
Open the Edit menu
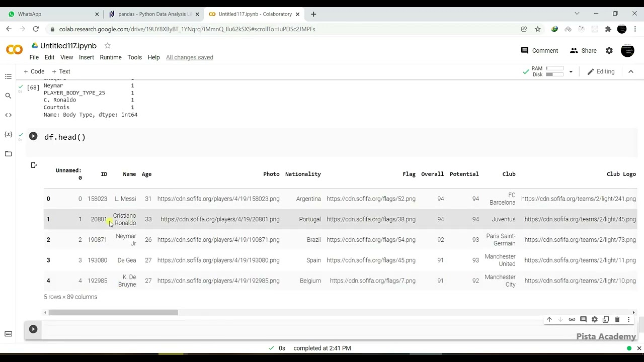pyautogui.click(x=49, y=57)
